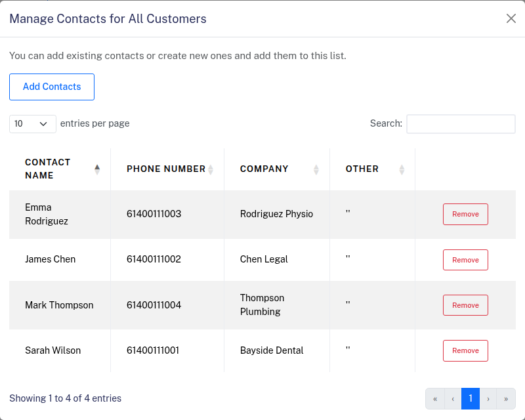Sort by Contact Name column
Image resolution: width=525 pixels, height=420 pixels.
(60, 169)
